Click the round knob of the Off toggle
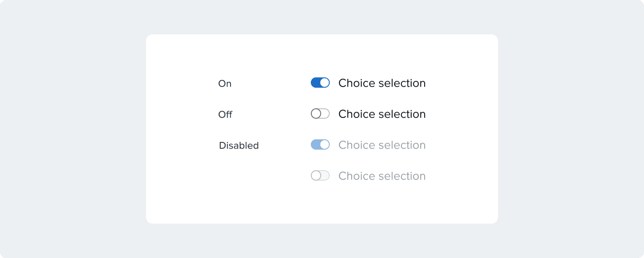Image resolution: width=644 pixels, height=258 pixels. (316, 114)
